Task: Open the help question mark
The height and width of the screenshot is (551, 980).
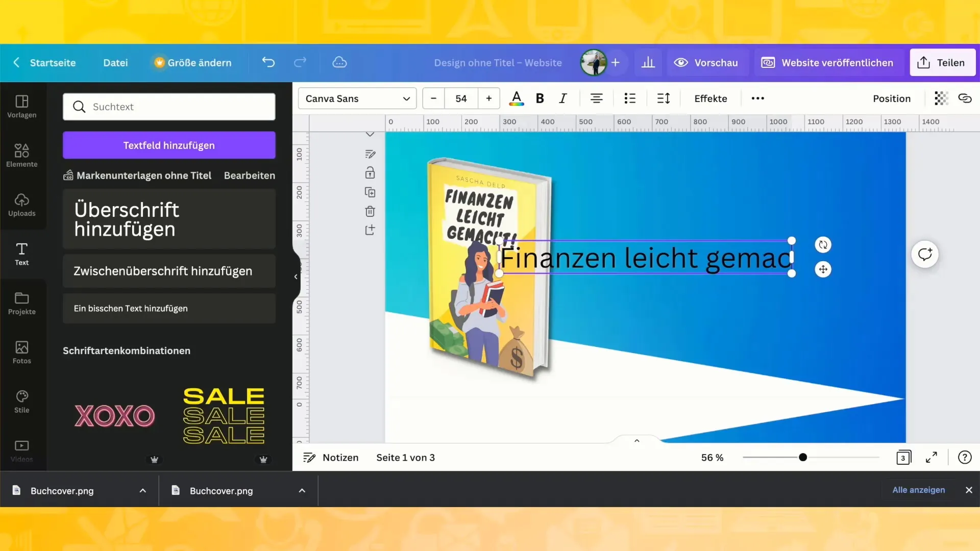Action: click(x=965, y=458)
